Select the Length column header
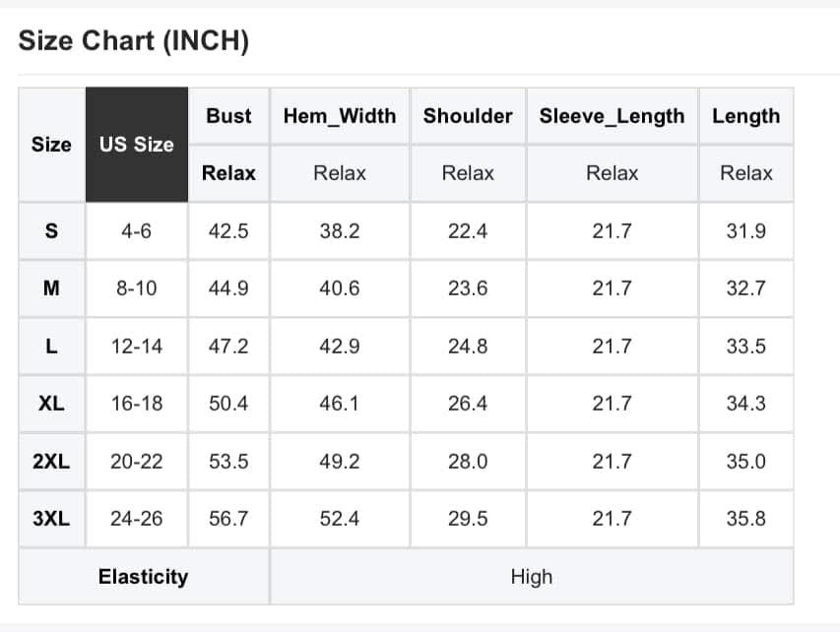Screen dimensions: 840x632 [x=745, y=116]
